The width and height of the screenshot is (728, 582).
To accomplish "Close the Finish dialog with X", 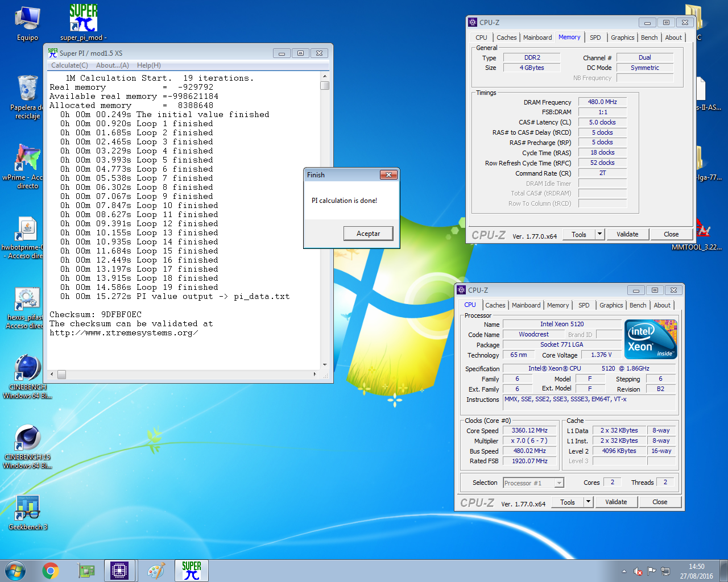I will (388, 174).
